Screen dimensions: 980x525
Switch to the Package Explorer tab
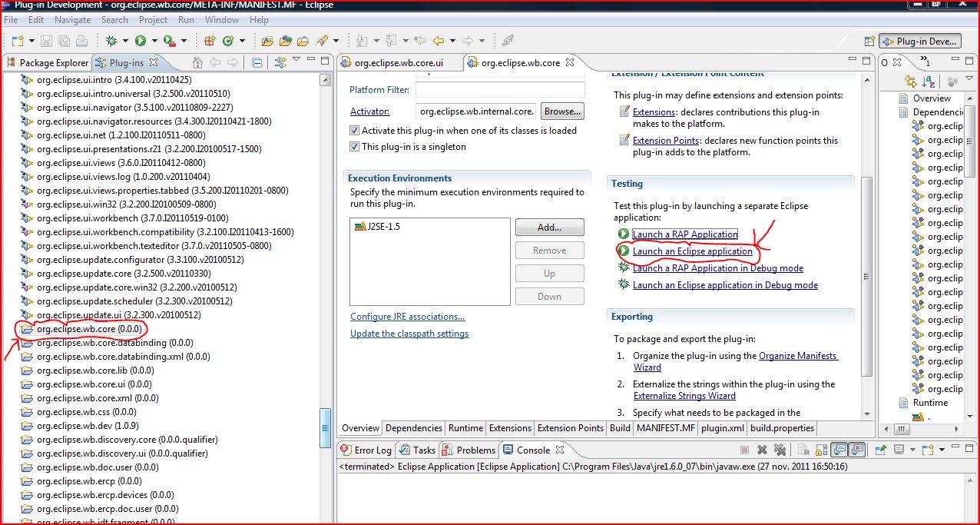click(x=48, y=63)
